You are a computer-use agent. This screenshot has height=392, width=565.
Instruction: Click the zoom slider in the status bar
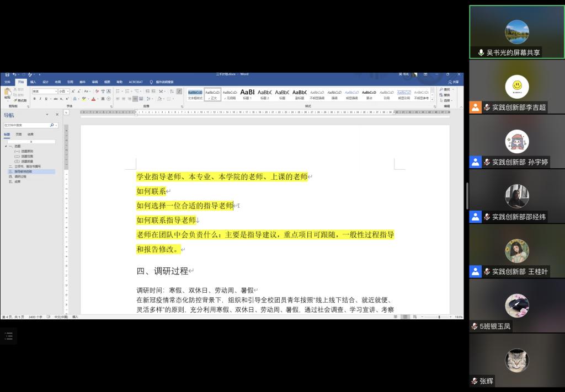click(439, 317)
